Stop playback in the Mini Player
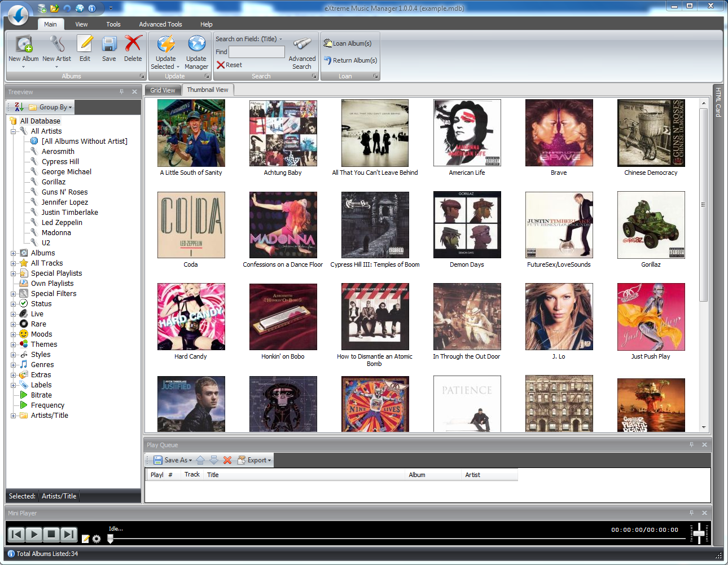The width and height of the screenshot is (728, 565). tap(51, 534)
